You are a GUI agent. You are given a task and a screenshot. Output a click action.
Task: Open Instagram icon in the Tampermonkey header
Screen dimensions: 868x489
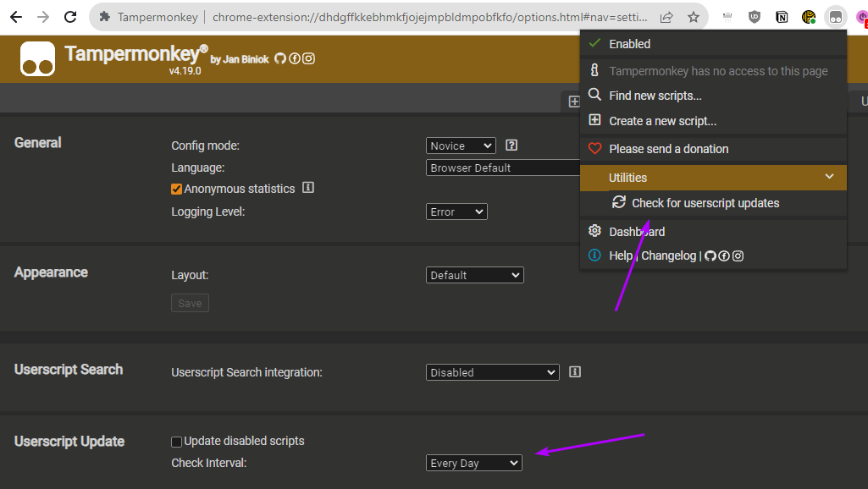point(309,58)
